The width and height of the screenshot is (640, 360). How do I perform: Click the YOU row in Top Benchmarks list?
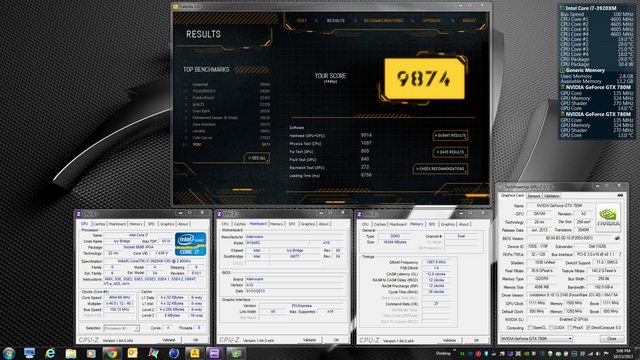pos(227,144)
